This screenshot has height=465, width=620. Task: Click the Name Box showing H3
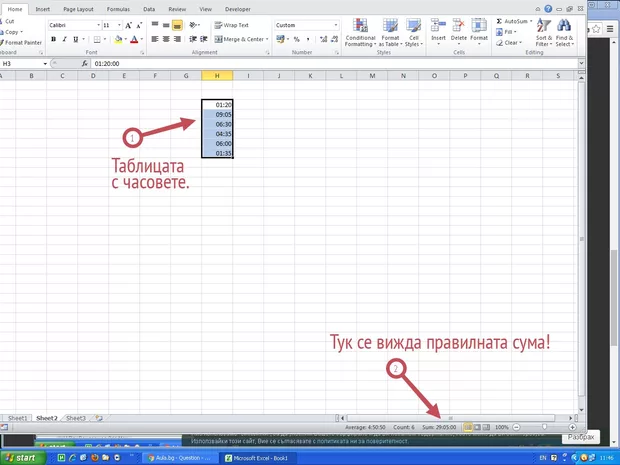22,63
